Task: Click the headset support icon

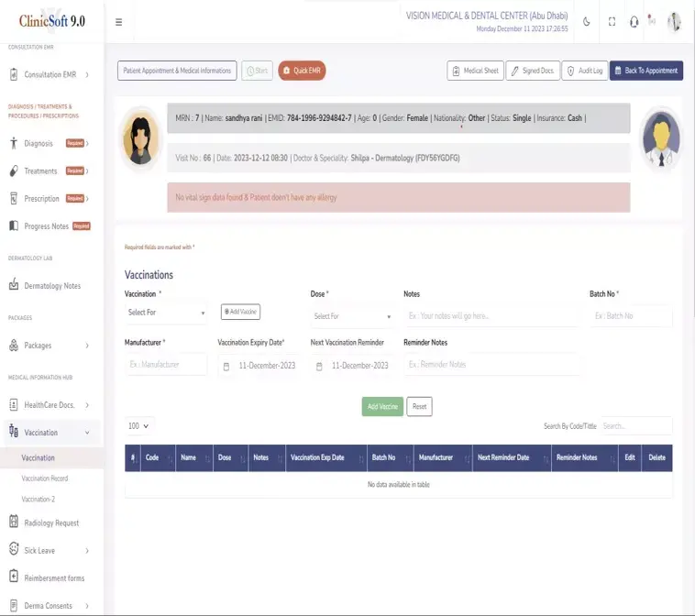Action: pyautogui.click(x=634, y=22)
